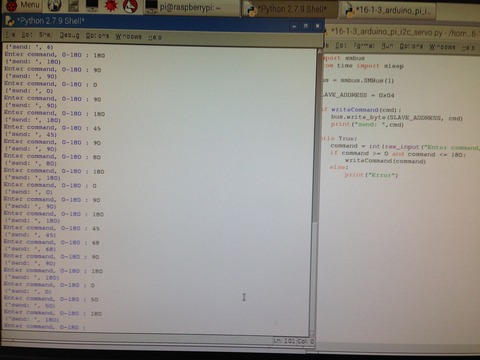The image size is (480, 360).
Task: Click the last Enter command prompt line
Action: 45,327
